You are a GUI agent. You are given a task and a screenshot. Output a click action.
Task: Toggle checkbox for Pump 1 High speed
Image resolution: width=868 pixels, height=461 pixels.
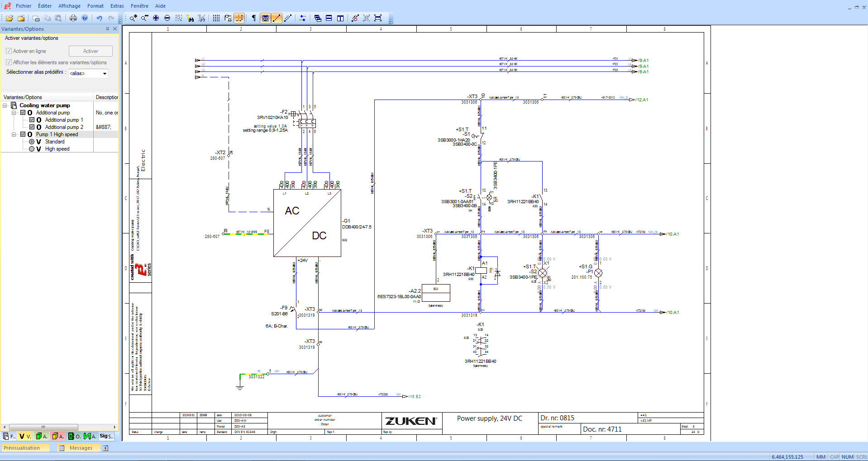point(23,134)
